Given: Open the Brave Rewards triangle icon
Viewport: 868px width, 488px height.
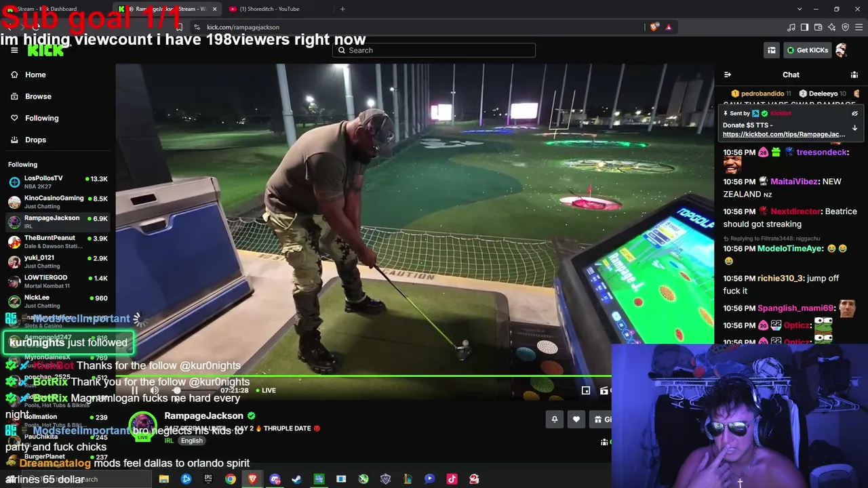Looking at the screenshot, I should (669, 27).
